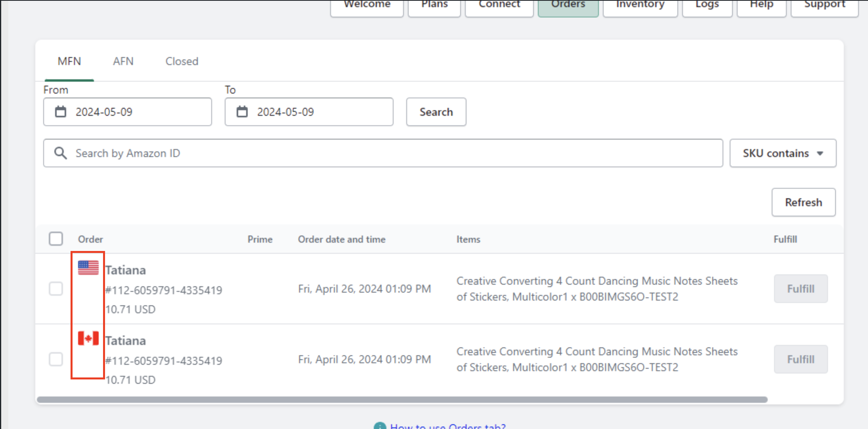Image resolution: width=868 pixels, height=429 pixels.
Task: Open the Inventory navigation tab
Action: (640, 6)
